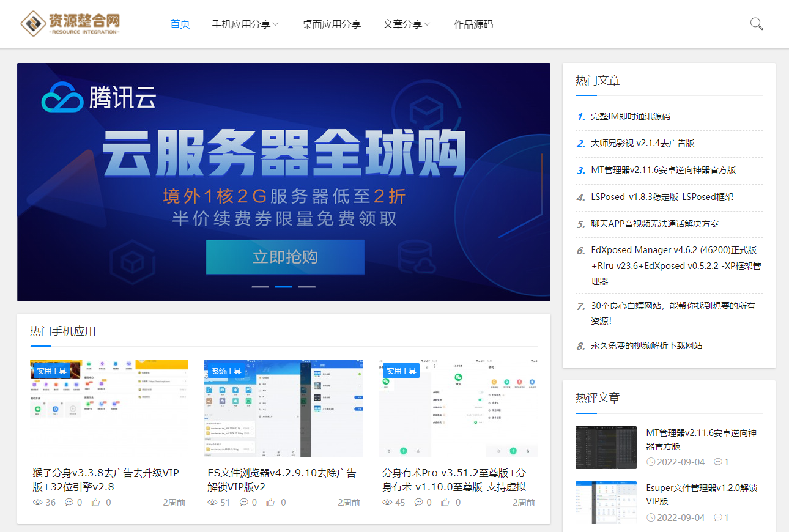
Task: Click the 立即抢购 banner button
Action: point(285,257)
